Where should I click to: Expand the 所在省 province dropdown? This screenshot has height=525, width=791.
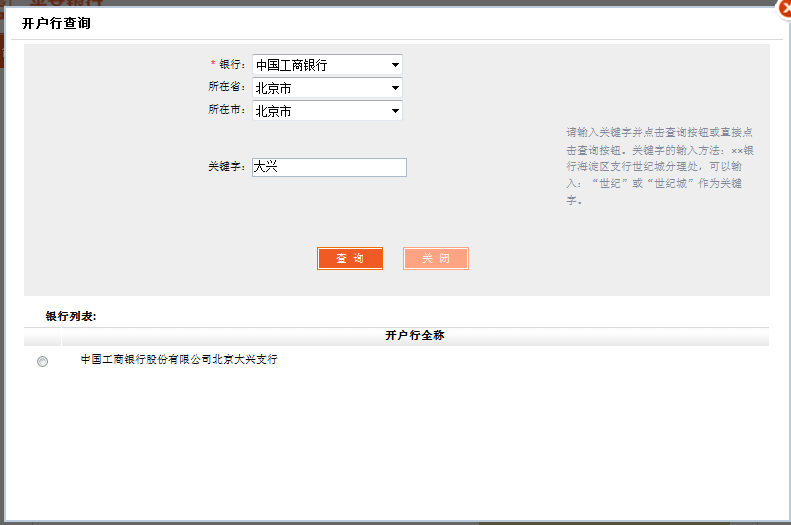[327, 88]
